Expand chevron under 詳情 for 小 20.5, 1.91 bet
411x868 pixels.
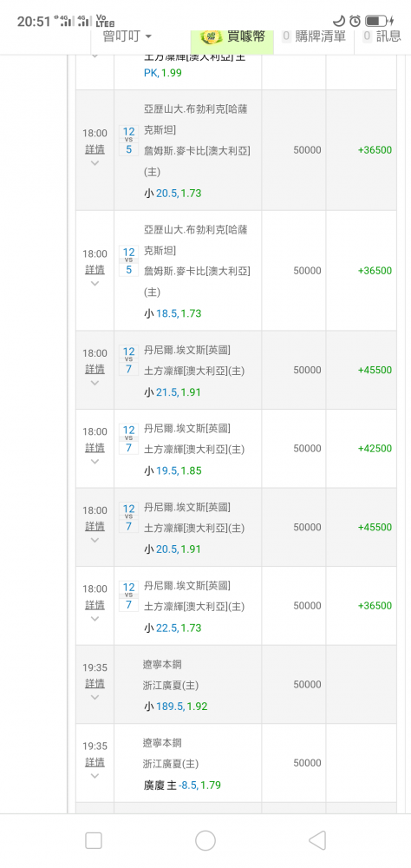(x=95, y=540)
